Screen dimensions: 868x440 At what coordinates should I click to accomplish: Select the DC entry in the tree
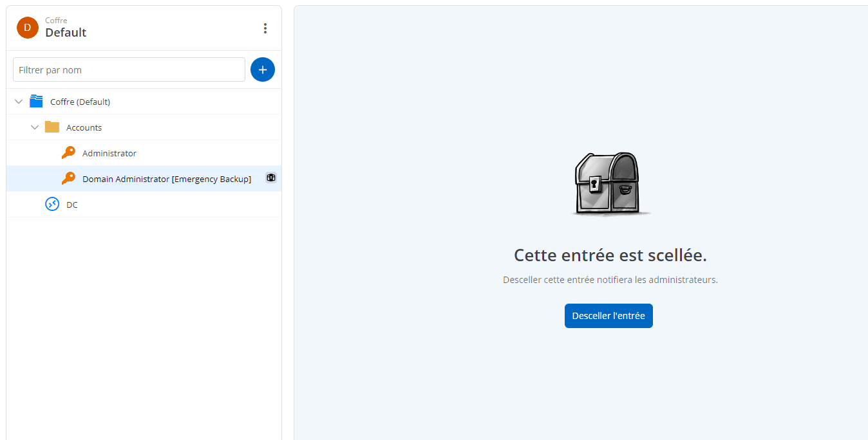click(x=72, y=204)
